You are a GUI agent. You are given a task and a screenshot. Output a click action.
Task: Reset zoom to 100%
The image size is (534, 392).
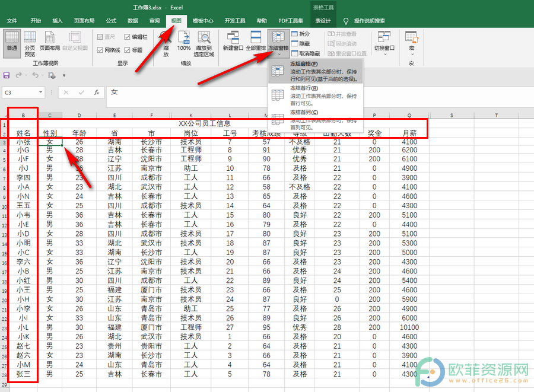[x=184, y=42]
